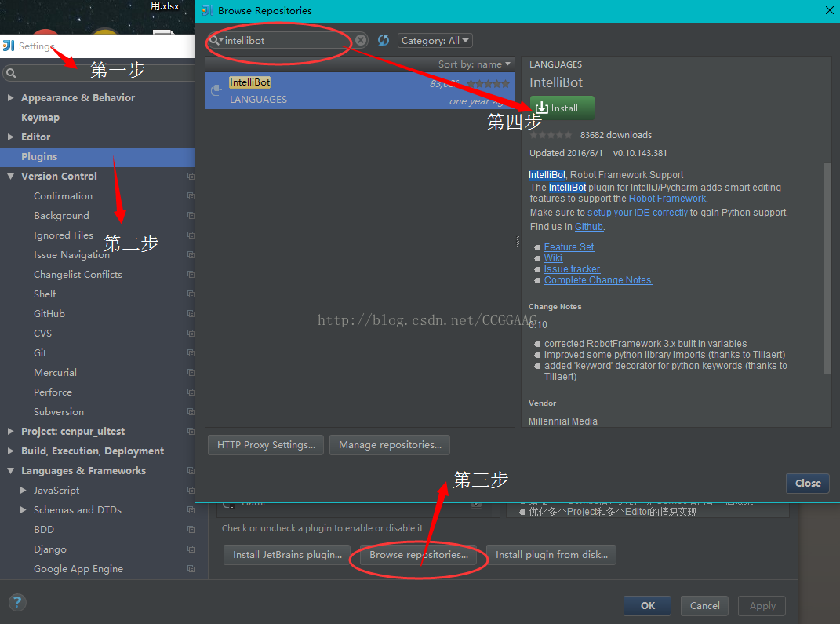
Task: Click the project-level icon beside BDD
Action: pos(191,530)
